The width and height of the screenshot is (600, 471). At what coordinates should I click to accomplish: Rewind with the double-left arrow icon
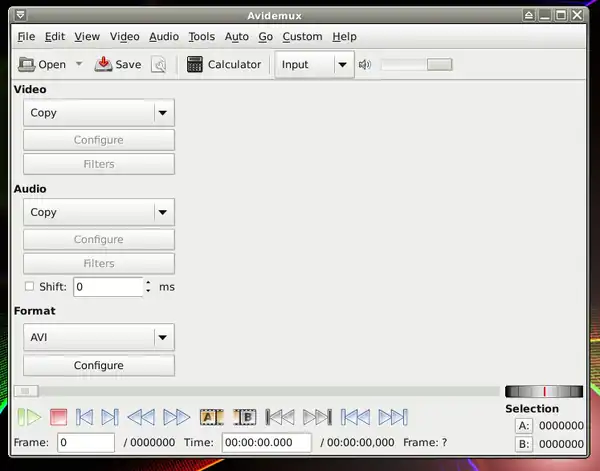(x=141, y=417)
